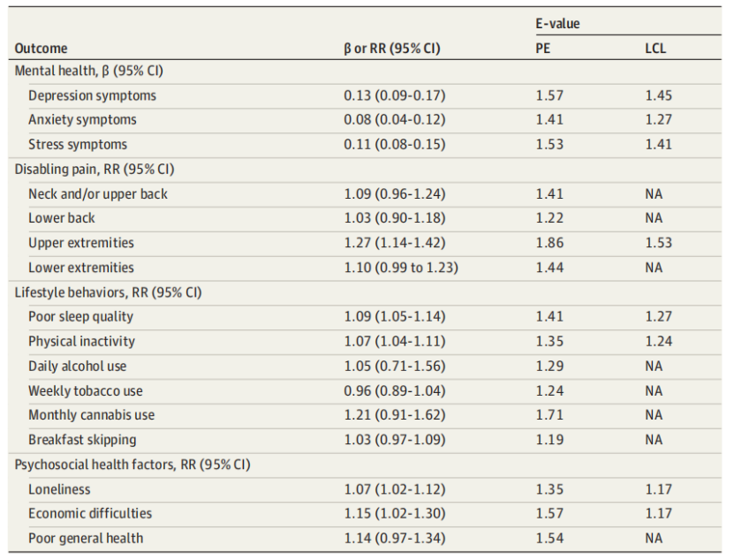Select the Lifestyle behaviors section heading
Viewport: 734px width, 560px height.
(x=108, y=292)
